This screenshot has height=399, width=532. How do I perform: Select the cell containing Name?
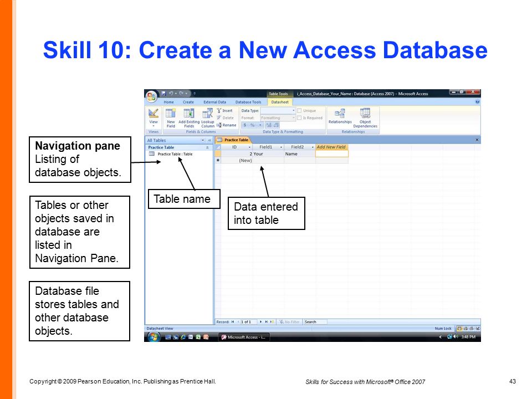[300, 154]
